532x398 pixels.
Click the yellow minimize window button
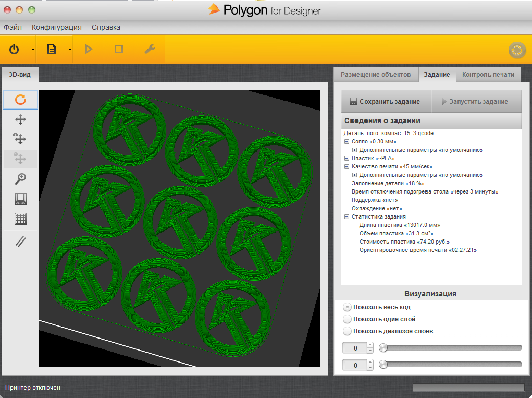point(19,10)
